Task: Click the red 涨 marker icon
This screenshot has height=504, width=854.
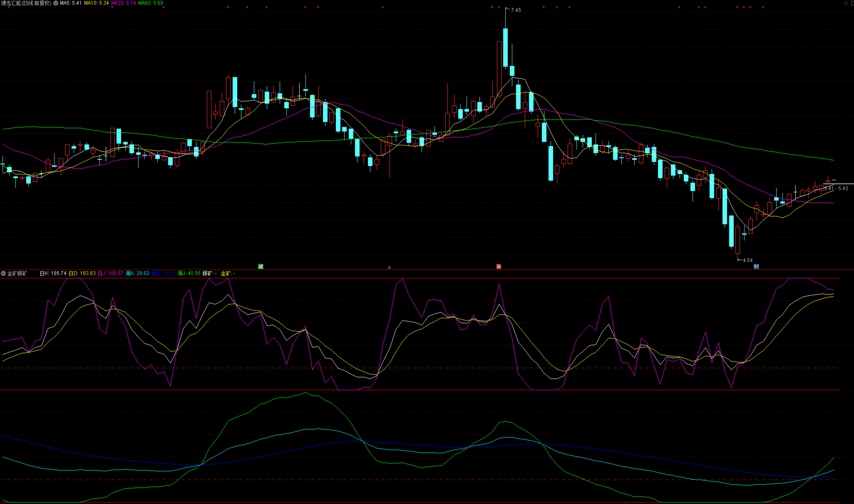Action: click(x=499, y=267)
